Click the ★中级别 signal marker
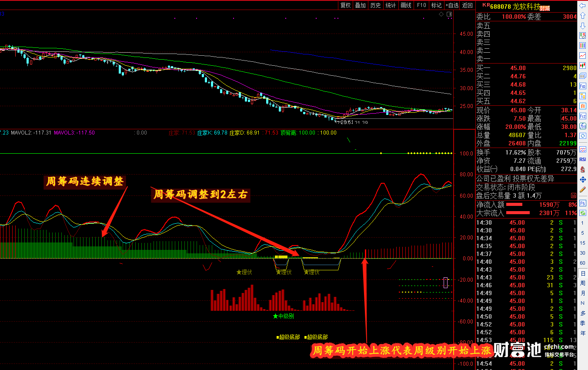The height and width of the screenshot is (370, 588). click(x=283, y=316)
